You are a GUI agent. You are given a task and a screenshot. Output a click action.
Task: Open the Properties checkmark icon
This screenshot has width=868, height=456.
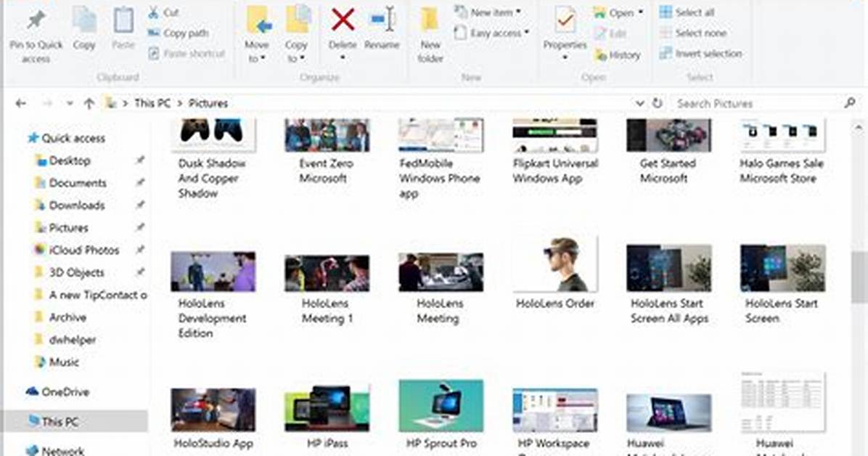pyautogui.click(x=565, y=21)
